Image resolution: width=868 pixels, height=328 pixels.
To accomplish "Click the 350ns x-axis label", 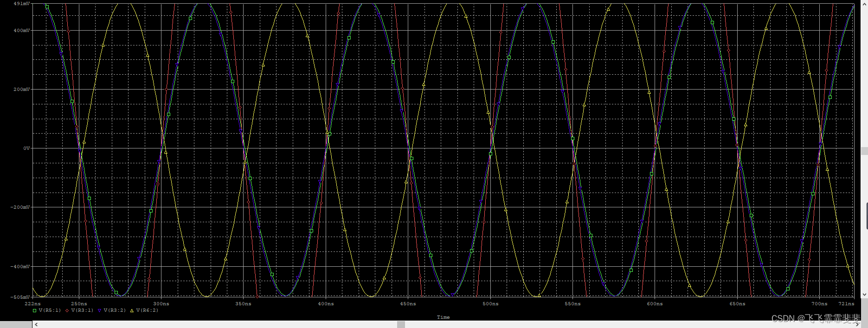I will (243, 304).
